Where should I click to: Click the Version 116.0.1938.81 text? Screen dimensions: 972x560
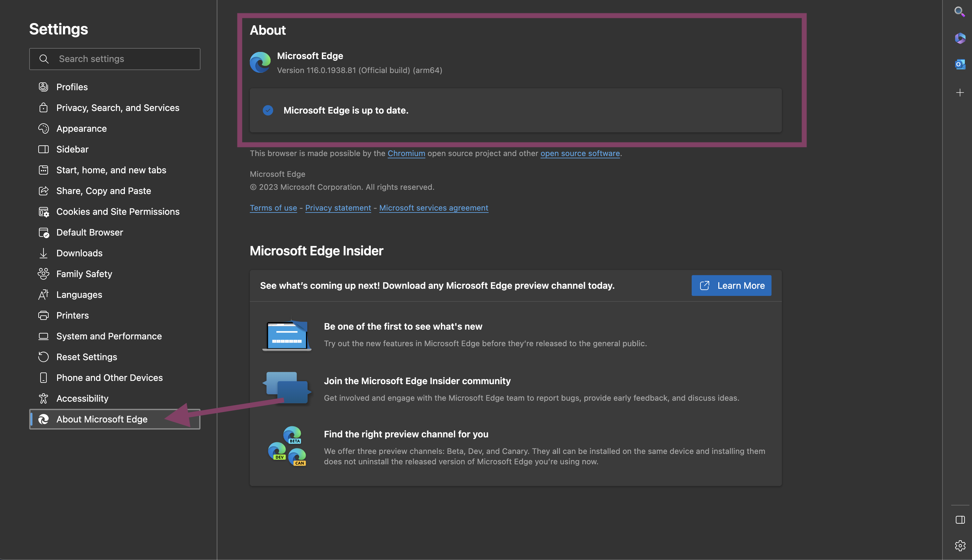point(359,70)
